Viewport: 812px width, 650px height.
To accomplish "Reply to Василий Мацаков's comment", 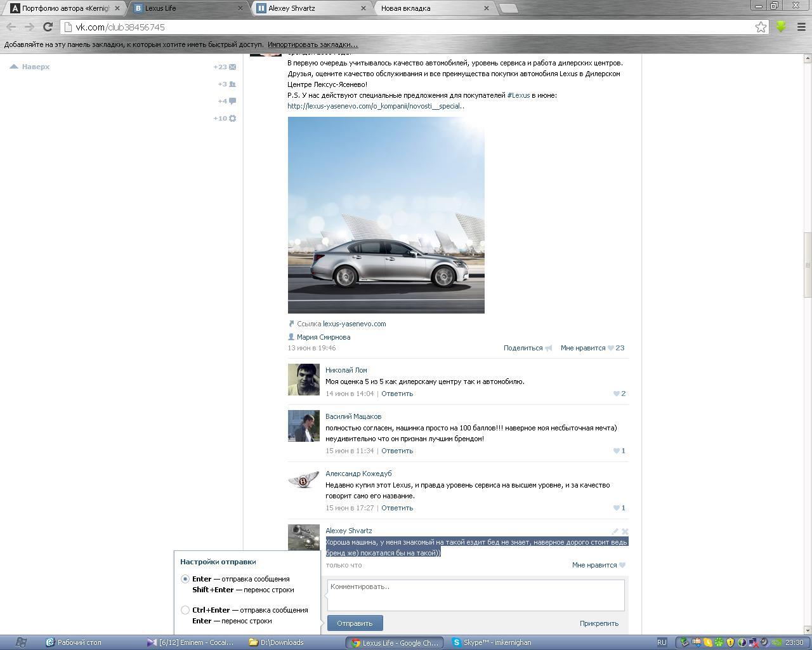I will (x=397, y=451).
